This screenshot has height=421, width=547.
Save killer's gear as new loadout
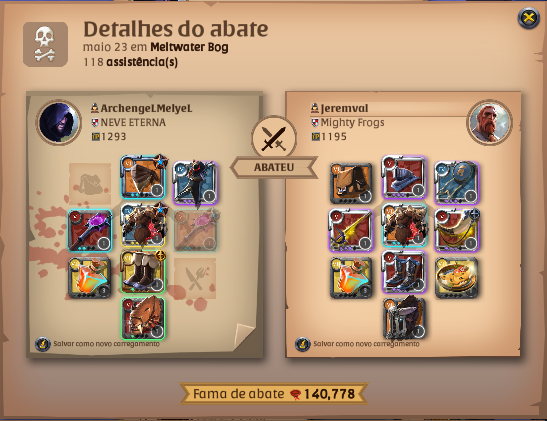click(x=97, y=344)
